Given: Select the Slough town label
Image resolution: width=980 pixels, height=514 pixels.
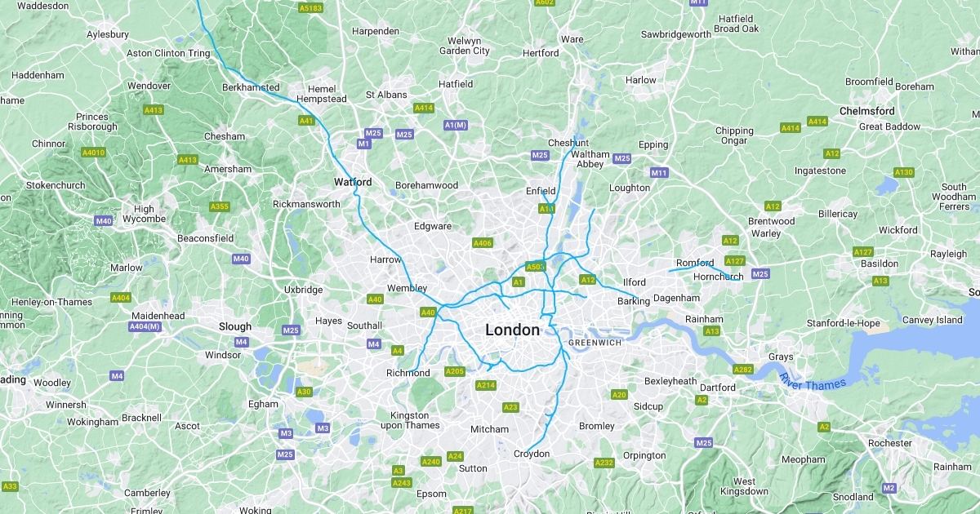Looking at the screenshot, I should click(235, 326).
